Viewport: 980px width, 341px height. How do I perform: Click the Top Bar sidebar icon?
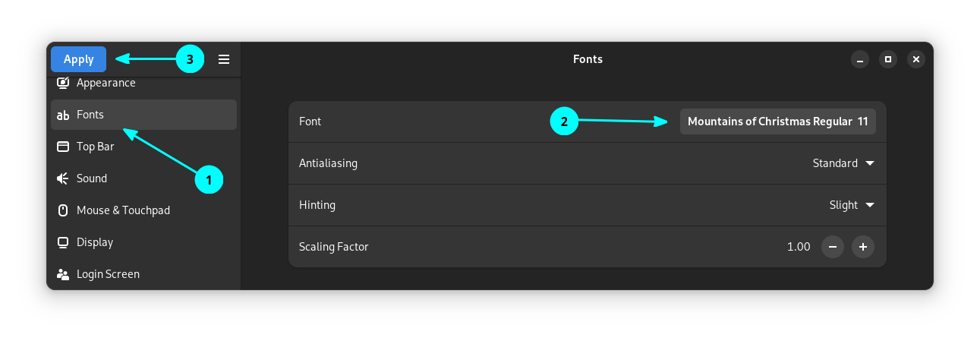point(64,147)
